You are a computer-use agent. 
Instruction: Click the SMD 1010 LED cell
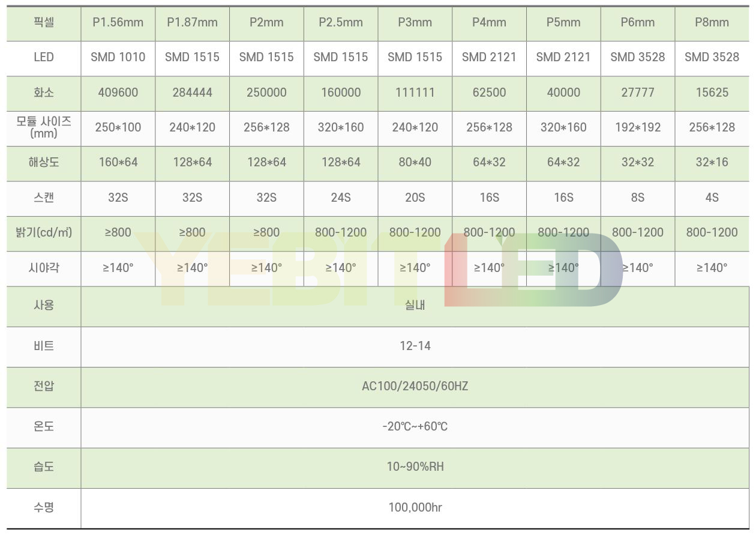coord(118,58)
